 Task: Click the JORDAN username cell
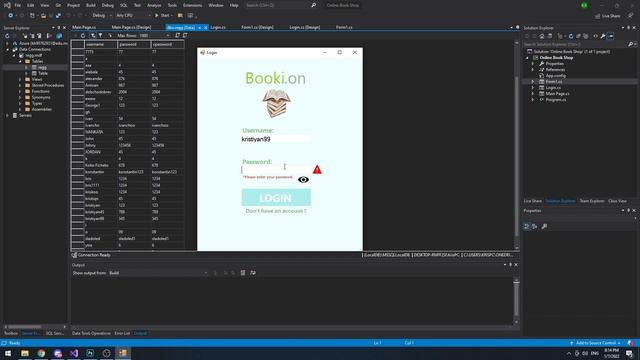click(100, 152)
